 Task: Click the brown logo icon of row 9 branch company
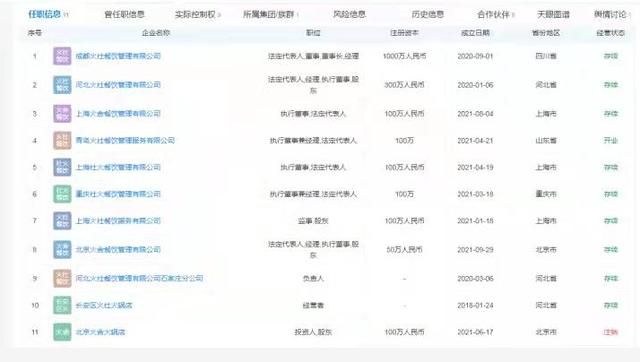point(62,278)
